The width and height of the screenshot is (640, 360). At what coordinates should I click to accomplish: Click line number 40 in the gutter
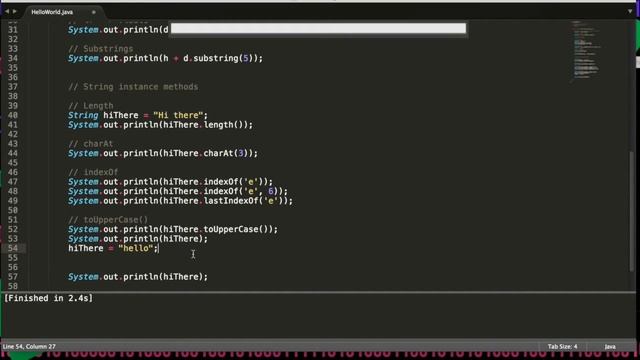coord(13,115)
